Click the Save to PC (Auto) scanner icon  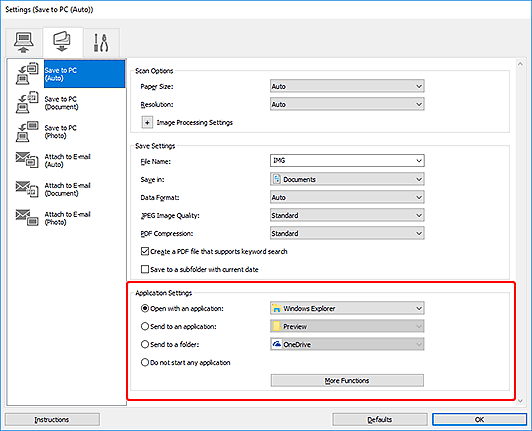tap(26, 74)
